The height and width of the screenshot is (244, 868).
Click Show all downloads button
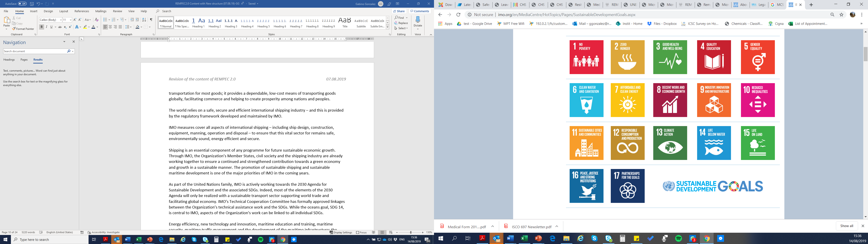click(x=847, y=226)
